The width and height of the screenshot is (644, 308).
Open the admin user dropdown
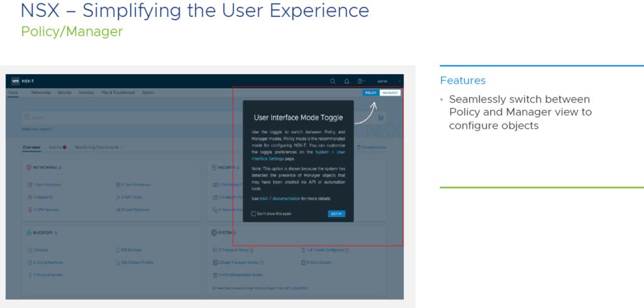click(x=387, y=81)
